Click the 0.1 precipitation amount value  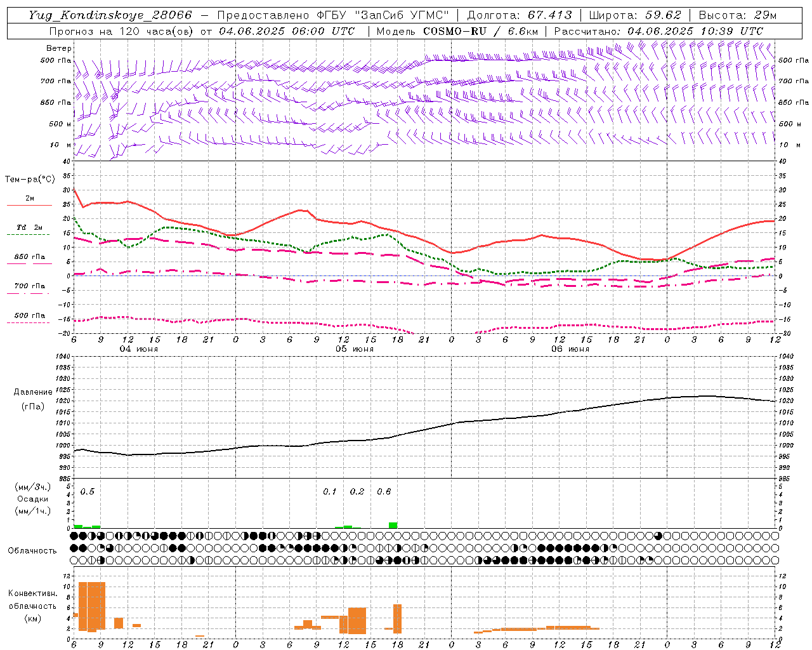pyautogui.click(x=330, y=492)
